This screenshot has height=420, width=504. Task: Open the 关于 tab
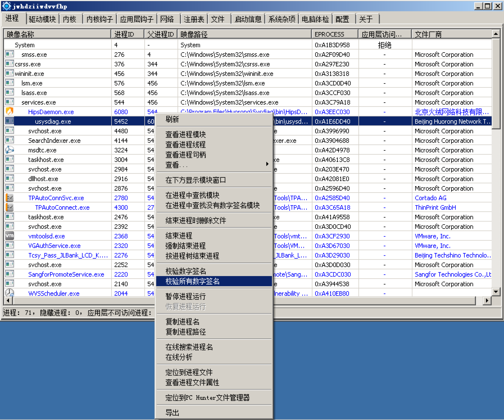[x=366, y=19]
